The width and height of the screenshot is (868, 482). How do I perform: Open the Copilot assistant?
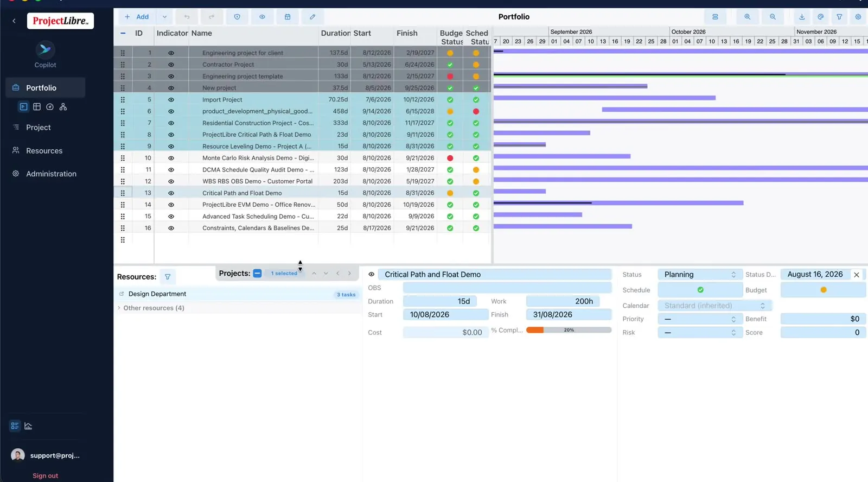coord(45,55)
